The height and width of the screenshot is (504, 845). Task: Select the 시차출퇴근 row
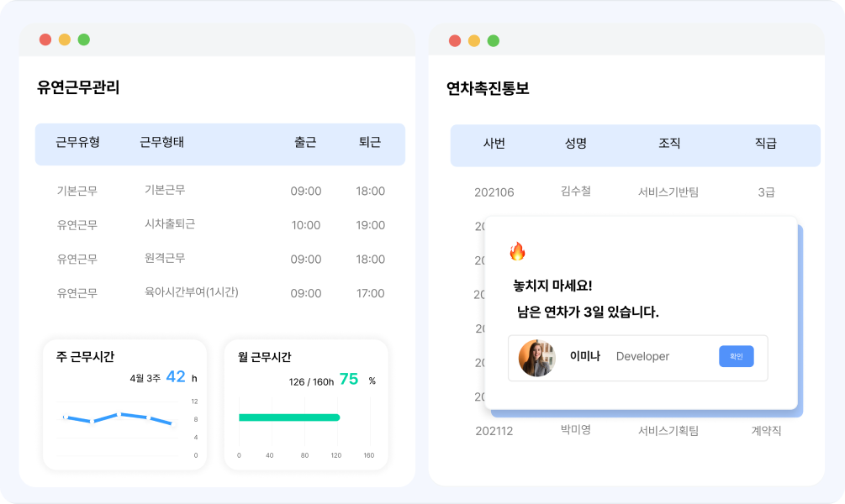(x=170, y=224)
